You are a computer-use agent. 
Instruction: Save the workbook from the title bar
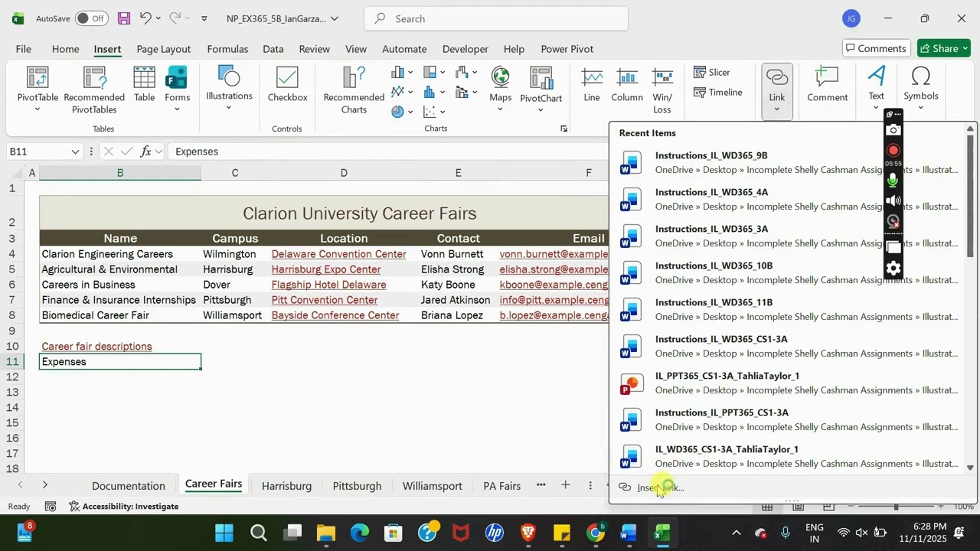123,18
